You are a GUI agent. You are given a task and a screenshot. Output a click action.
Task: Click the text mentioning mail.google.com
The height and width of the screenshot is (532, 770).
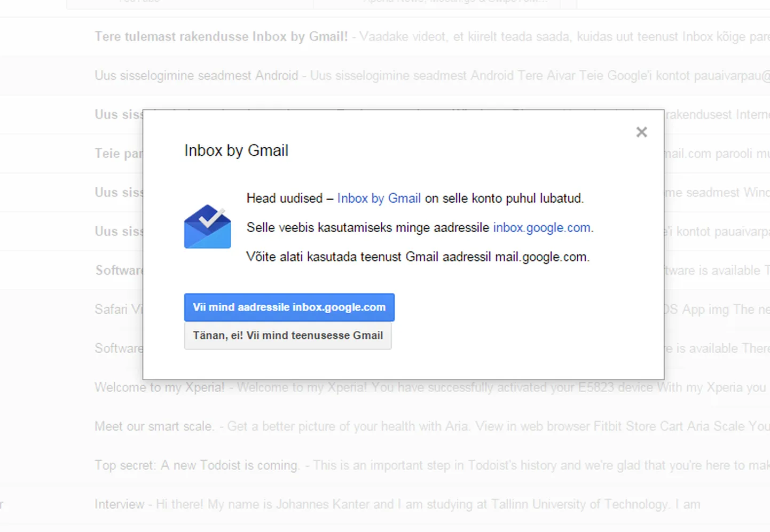click(418, 257)
